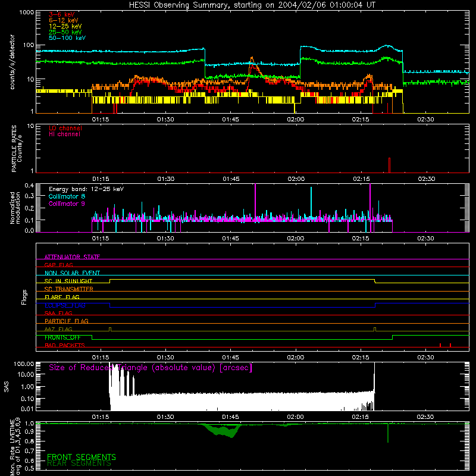This screenshot has height=476, width=476.
Task: Click '02:00' under the particle rates panel
Action: click(296, 179)
